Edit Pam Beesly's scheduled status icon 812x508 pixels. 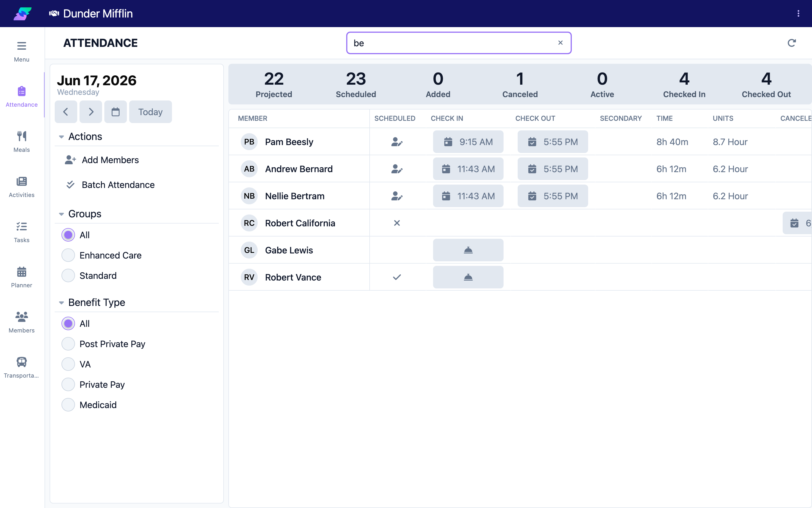pyautogui.click(x=397, y=142)
